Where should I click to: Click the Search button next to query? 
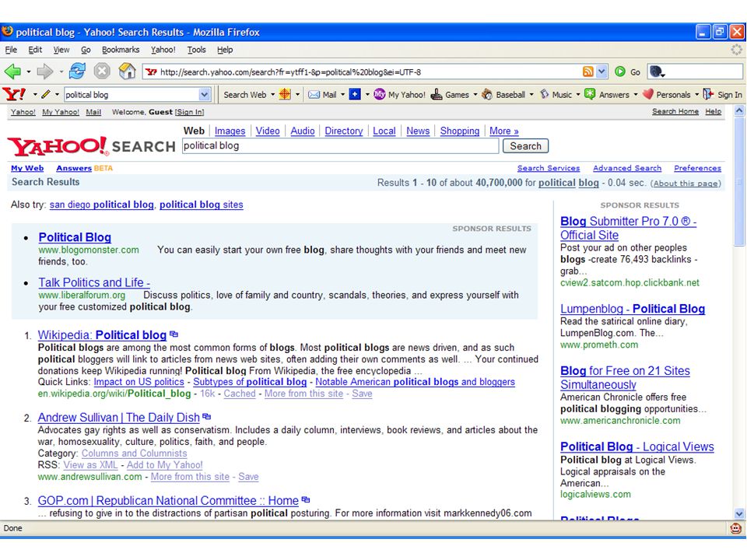click(525, 146)
